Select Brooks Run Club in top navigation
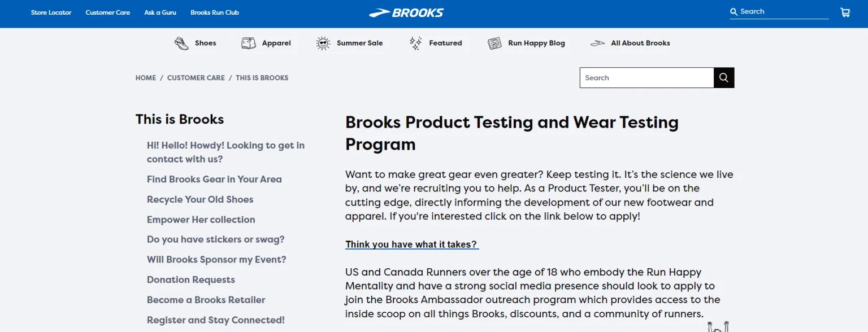This screenshot has height=332, width=868. pos(215,12)
